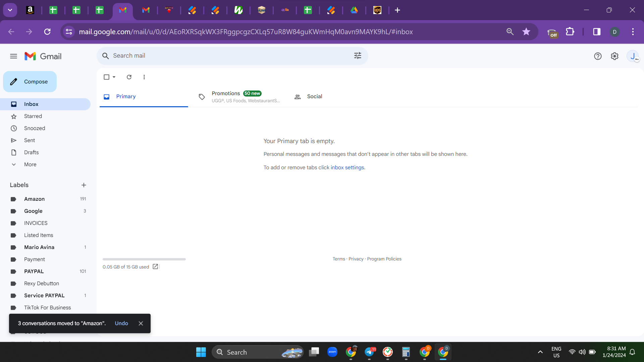
Task: Open the INVOICES label
Action: click(x=45, y=223)
